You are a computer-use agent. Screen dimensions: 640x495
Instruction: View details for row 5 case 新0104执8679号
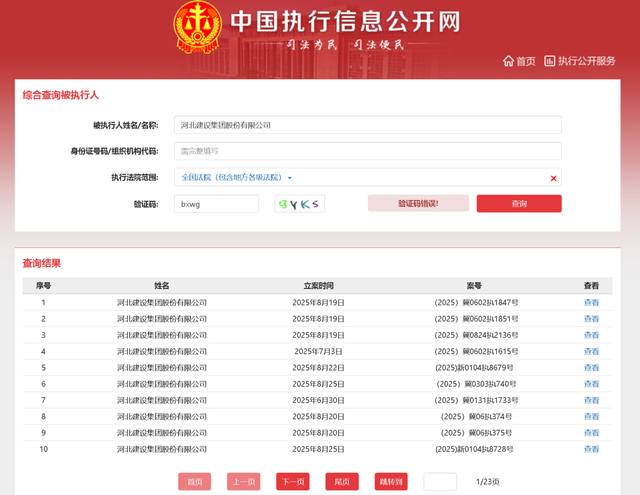coord(591,368)
